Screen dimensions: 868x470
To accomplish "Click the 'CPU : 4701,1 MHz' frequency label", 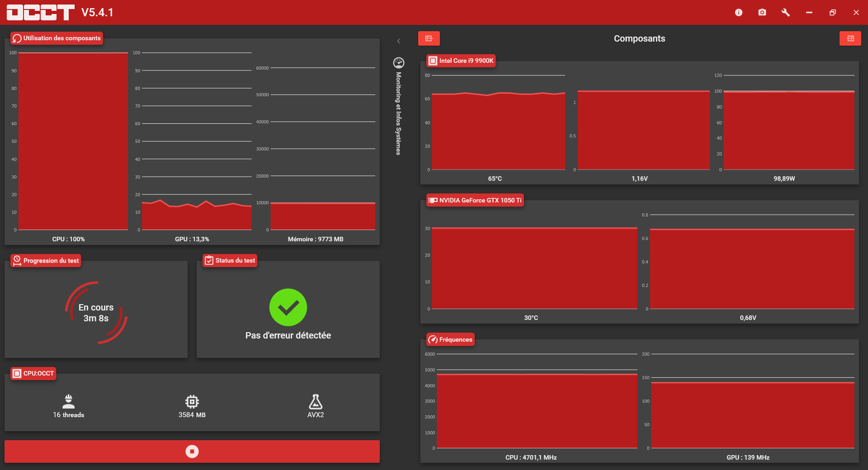I will point(531,457).
